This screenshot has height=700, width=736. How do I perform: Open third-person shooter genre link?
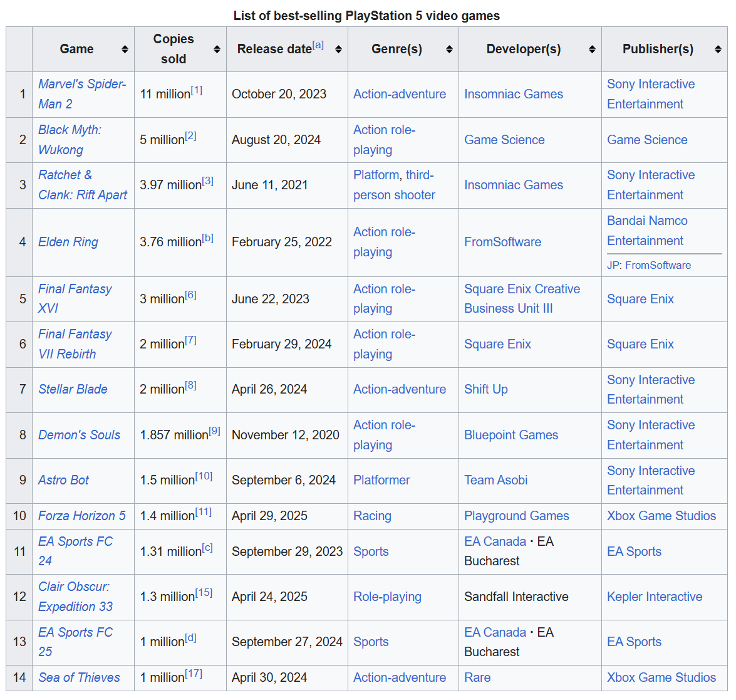pos(394,185)
